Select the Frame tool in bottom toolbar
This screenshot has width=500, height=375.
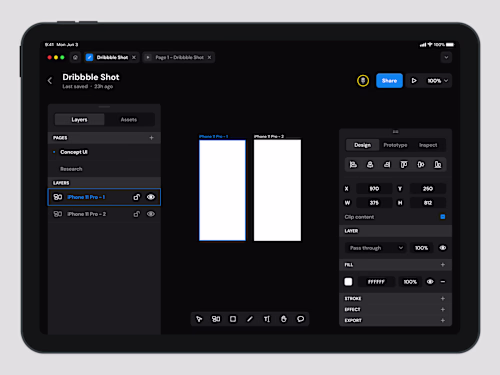tap(216, 319)
